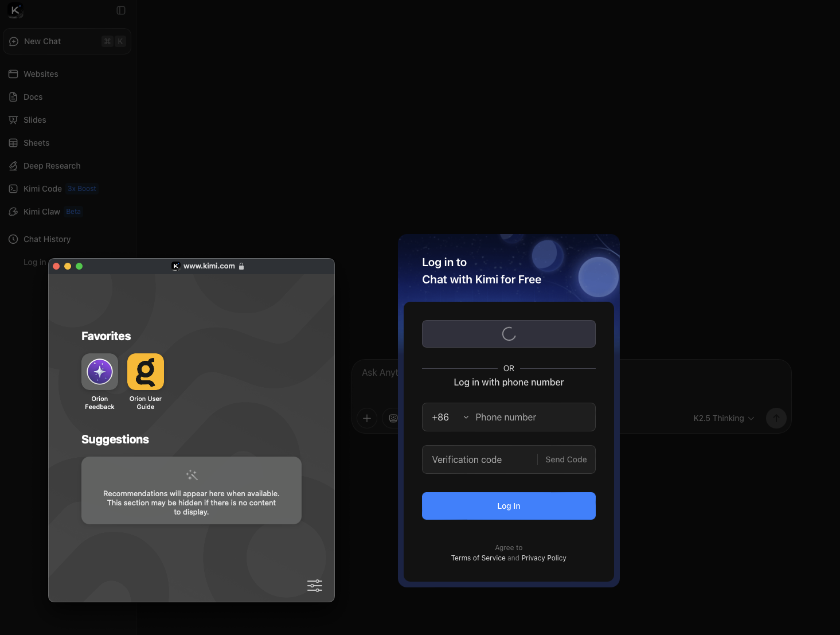Image resolution: width=840 pixels, height=635 pixels.
Task: Click the blue Log In button
Action: coord(509,506)
